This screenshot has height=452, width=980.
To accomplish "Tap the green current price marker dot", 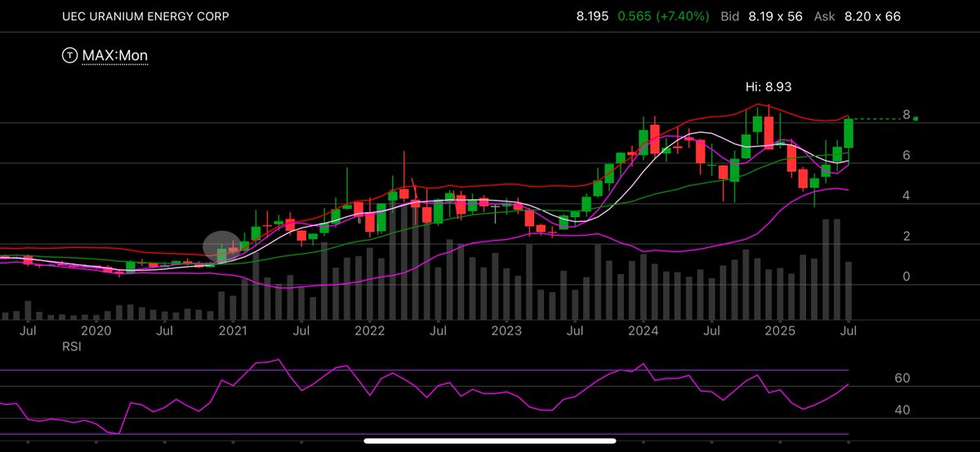I will point(915,119).
